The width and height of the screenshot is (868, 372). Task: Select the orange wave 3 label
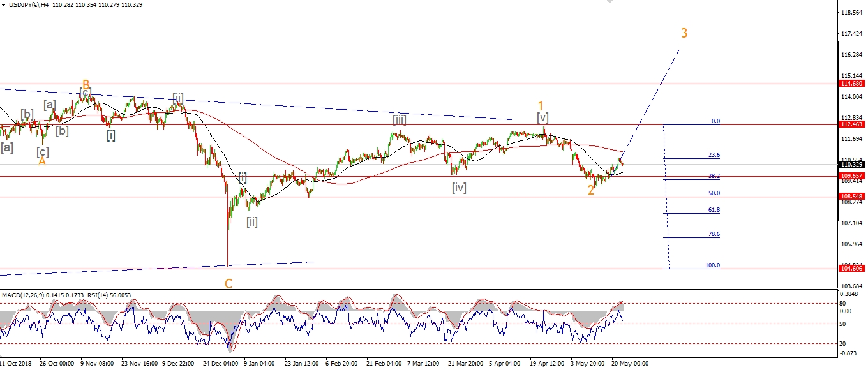pyautogui.click(x=684, y=33)
